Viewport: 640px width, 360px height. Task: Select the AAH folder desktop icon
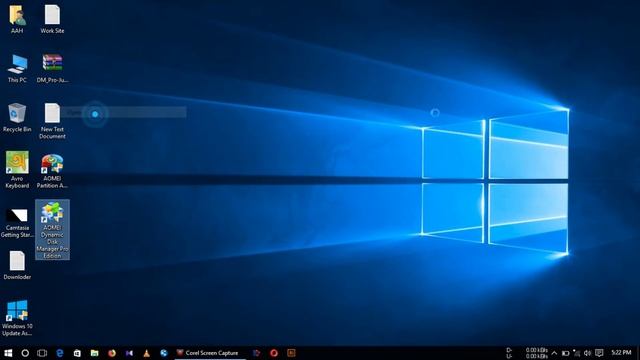coord(17,19)
